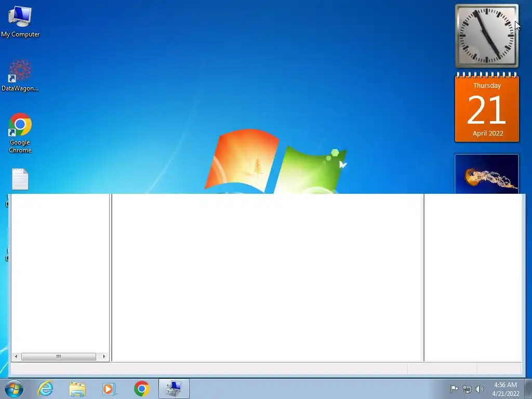Click the horizontal scrollbar thumb in the left pane
Screen dimensions: 532x399
[x=59, y=356]
